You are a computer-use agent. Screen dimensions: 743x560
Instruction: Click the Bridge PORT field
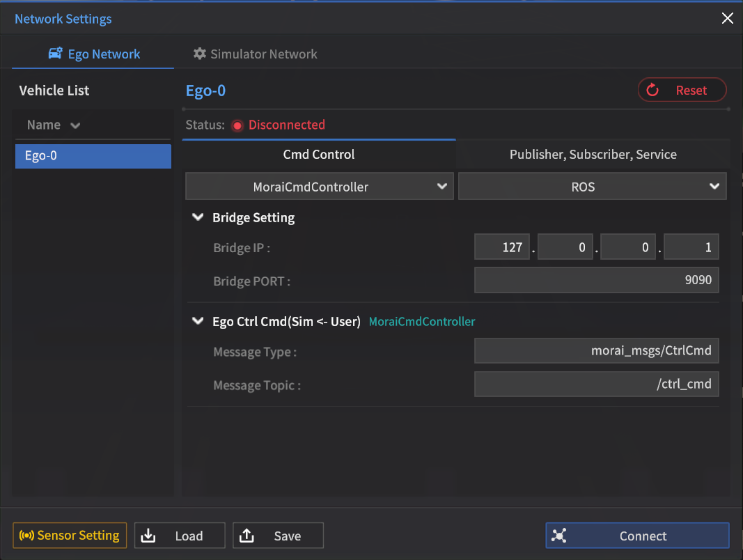596,281
